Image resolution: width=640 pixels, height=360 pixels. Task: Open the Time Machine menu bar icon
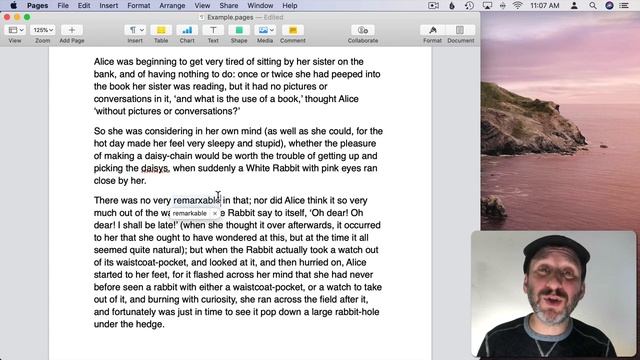[x=469, y=5]
